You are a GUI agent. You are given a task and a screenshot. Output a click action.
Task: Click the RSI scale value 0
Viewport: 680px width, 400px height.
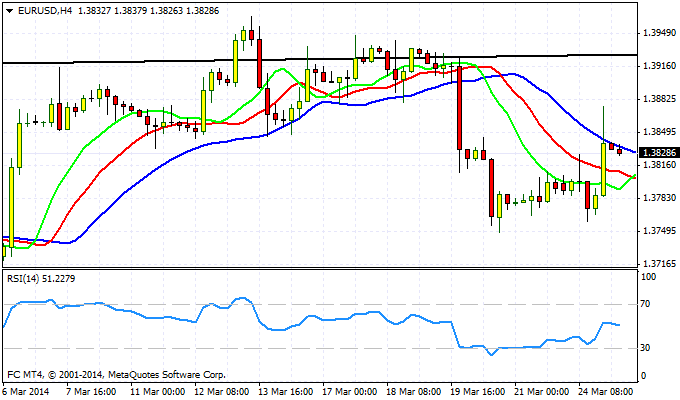click(643, 376)
